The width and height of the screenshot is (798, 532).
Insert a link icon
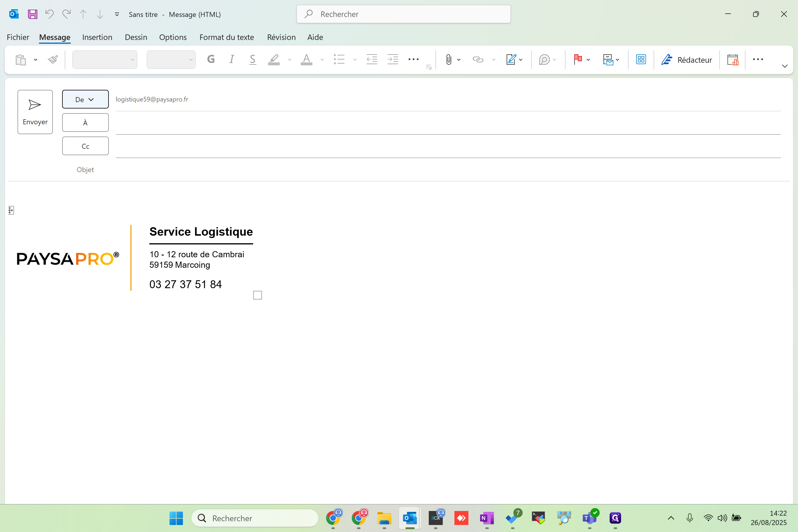478,60
